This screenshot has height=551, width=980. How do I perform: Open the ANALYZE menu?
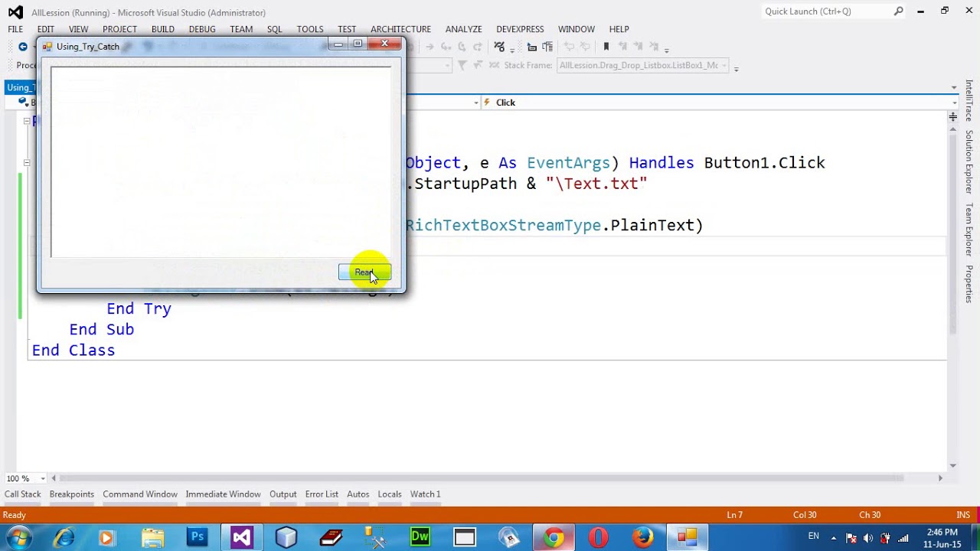click(464, 29)
